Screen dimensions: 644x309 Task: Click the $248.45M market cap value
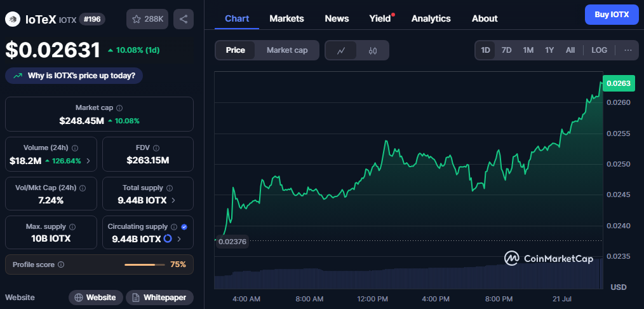(81, 121)
